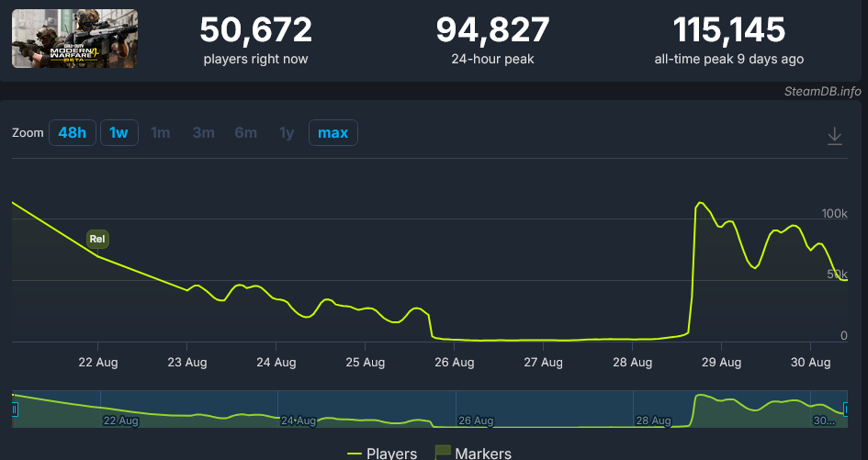
Task: Grab the left navigator range handle
Action: coord(14,410)
